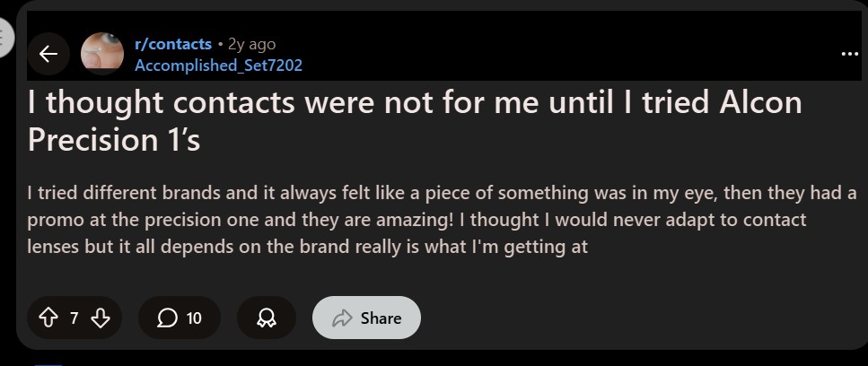This screenshot has width=868, height=366.
Task: Click the comment count number 10
Action: click(x=194, y=318)
